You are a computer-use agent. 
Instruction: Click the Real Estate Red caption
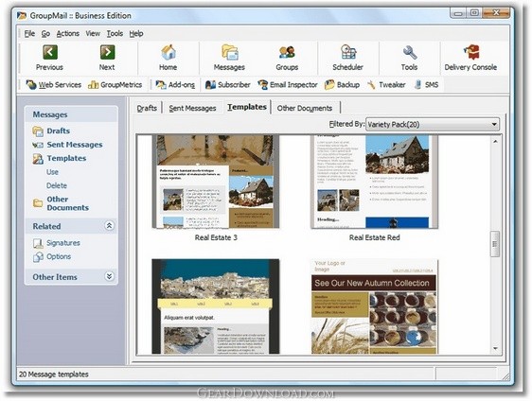(x=375, y=237)
